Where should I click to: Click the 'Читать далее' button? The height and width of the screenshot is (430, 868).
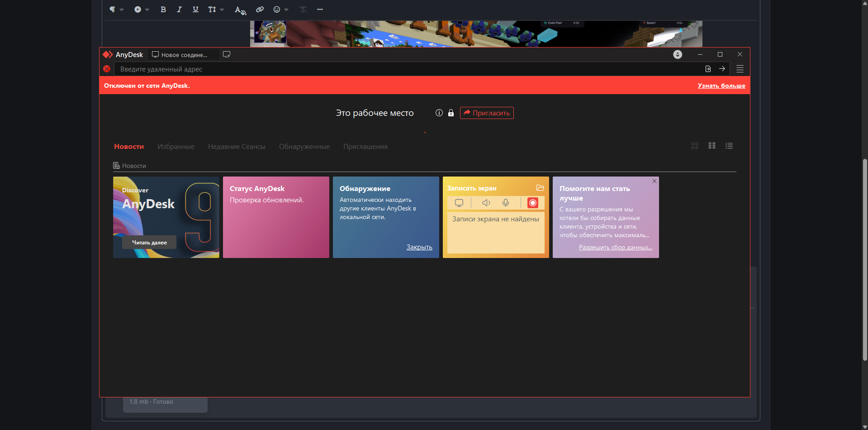pos(149,243)
